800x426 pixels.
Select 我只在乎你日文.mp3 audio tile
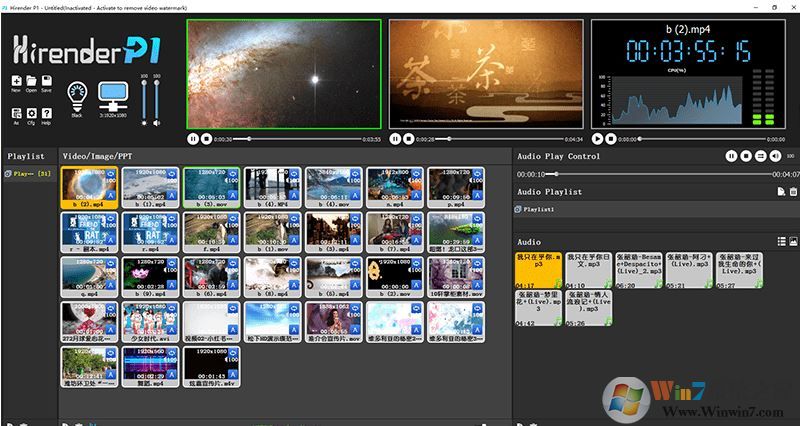pyautogui.click(x=588, y=270)
